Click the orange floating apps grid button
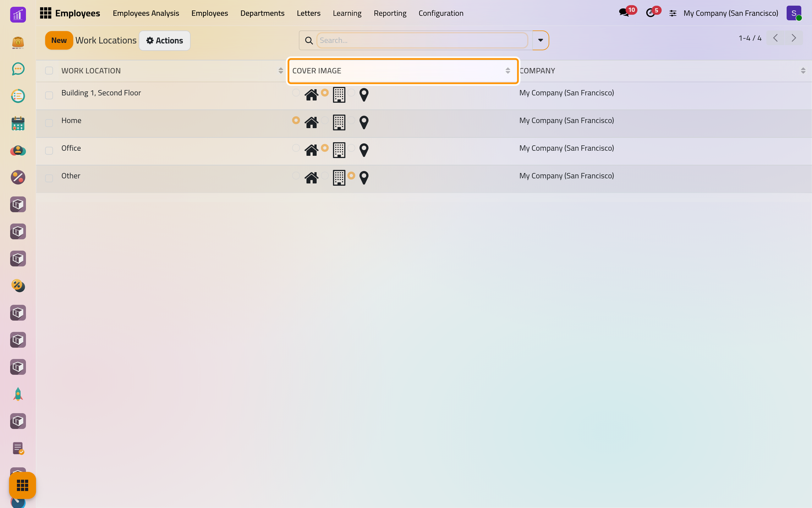The image size is (812, 508). click(22, 485)
